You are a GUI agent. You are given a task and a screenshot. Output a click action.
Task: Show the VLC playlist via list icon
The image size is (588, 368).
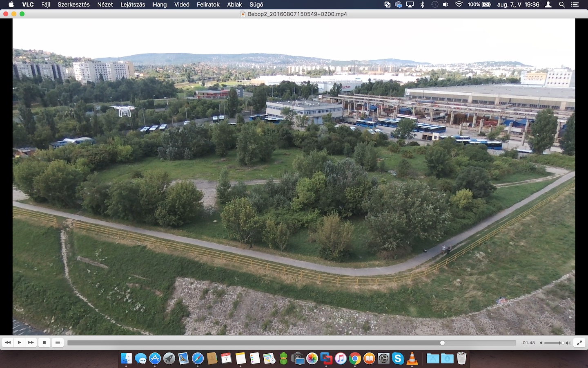(58, 343)
